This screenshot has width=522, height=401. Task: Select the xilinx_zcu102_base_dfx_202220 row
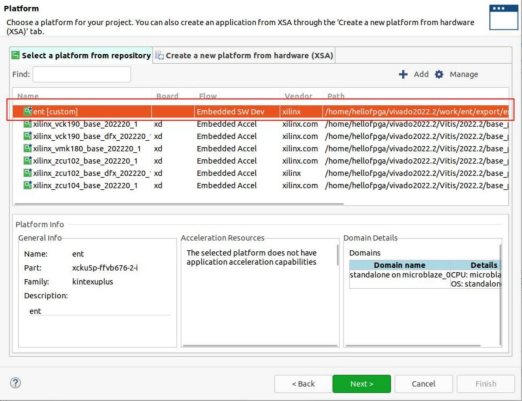pos(261,173)
